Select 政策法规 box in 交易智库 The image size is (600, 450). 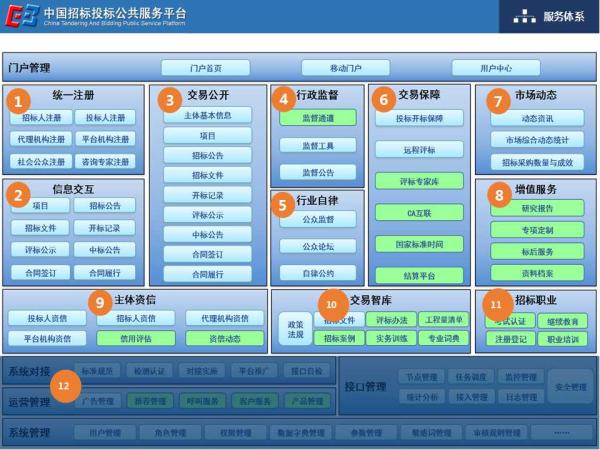pos(295,330)
